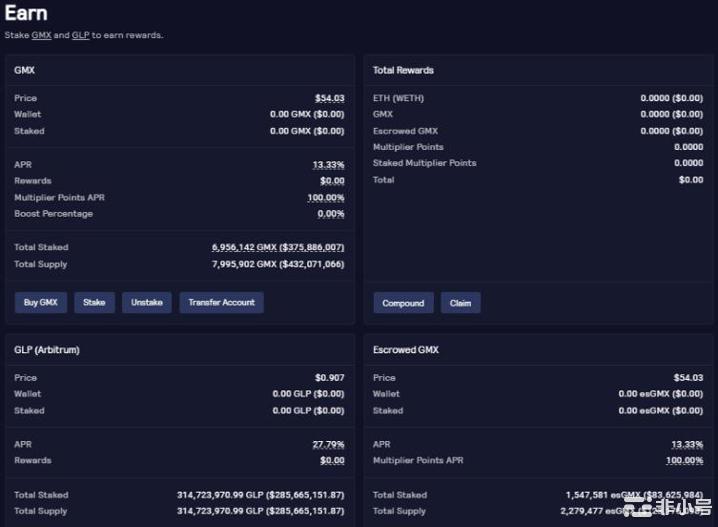Image resolution: width=718 pixels, height=527 pixels.
Task: Click the 6,956,142 GMX Total Staked value
Action: (x=278, y=247)
